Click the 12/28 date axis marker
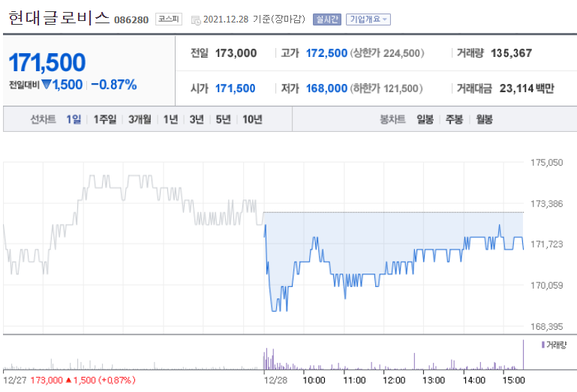Viewport: 577px width, 392px height. pyautogui.click(x=275, y=380)
